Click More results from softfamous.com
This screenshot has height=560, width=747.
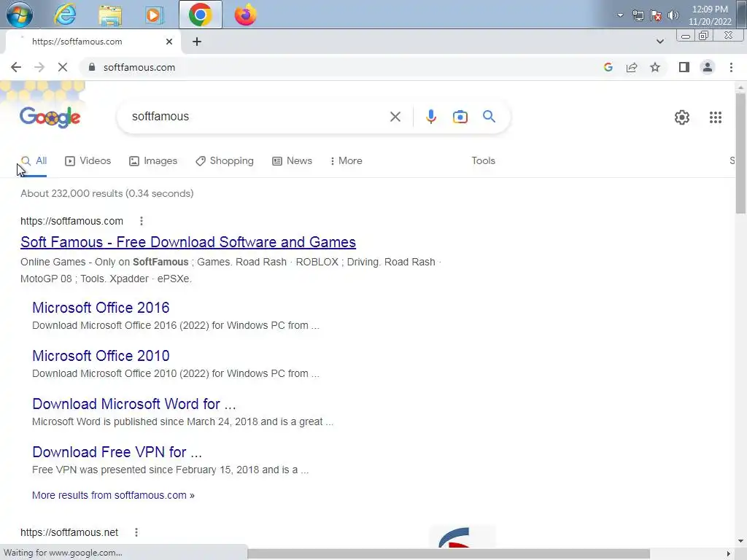[x=113, y=495]
